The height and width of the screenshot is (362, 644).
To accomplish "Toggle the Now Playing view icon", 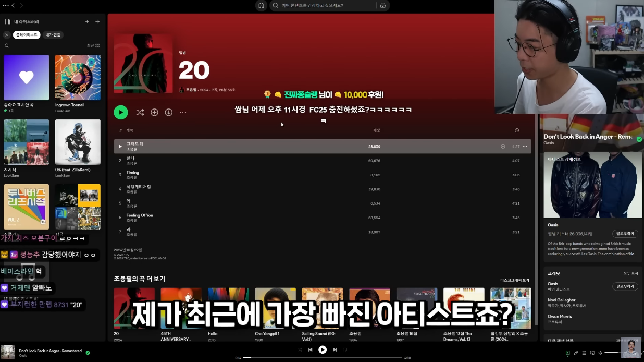I will [x=568, y=353].
